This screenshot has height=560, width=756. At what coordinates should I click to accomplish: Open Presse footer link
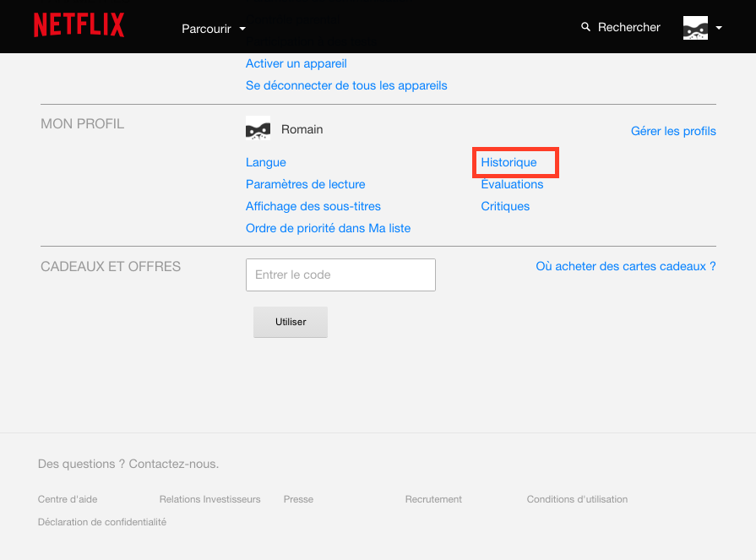coord(298,499)
